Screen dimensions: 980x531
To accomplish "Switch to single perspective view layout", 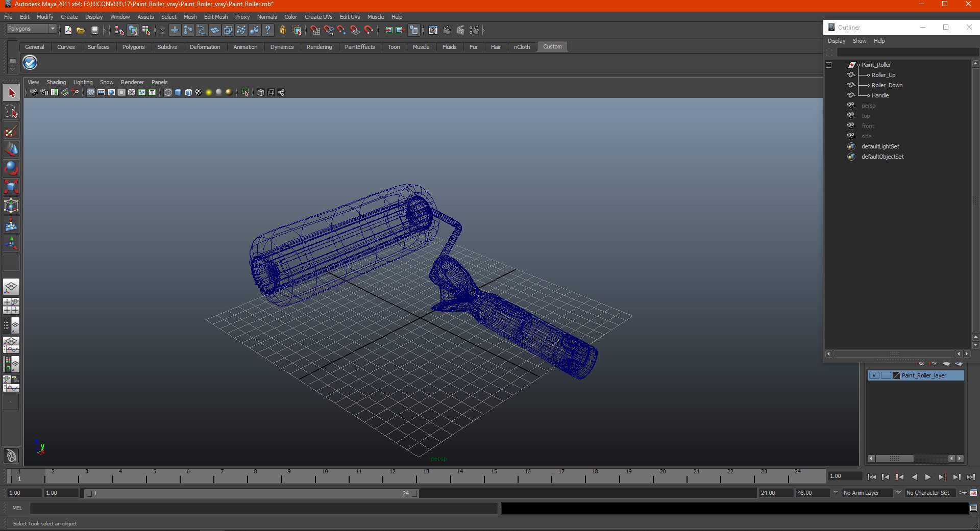I will [x=11, y=287].
